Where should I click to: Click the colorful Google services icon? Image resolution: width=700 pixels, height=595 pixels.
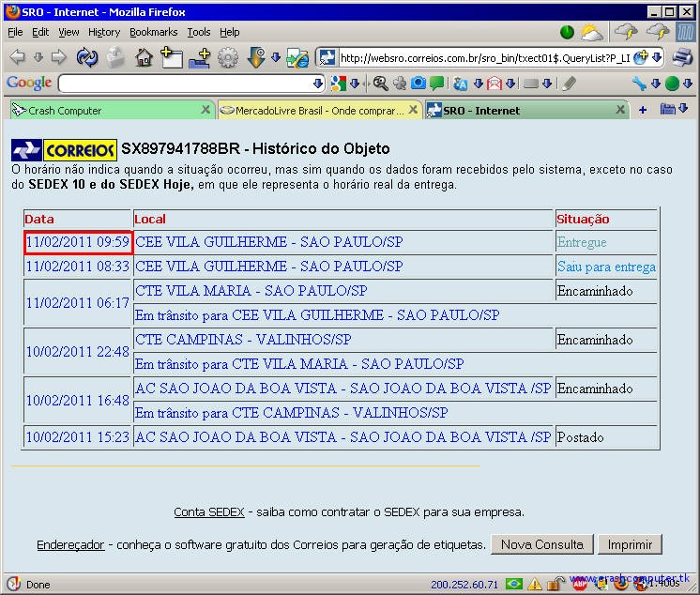click(x=339, y=84)
